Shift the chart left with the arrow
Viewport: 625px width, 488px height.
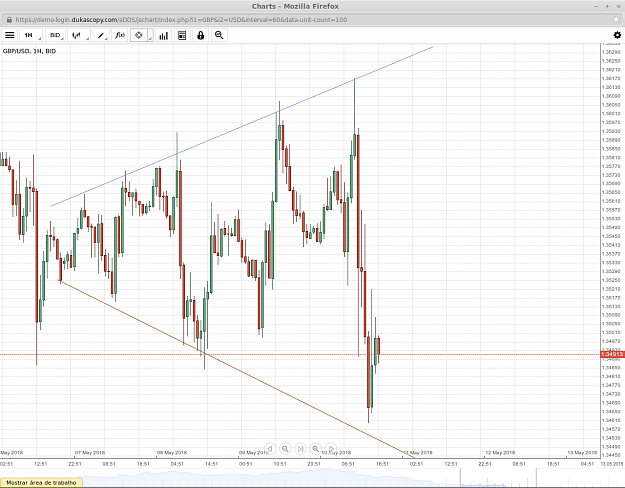tap(270, 449)
